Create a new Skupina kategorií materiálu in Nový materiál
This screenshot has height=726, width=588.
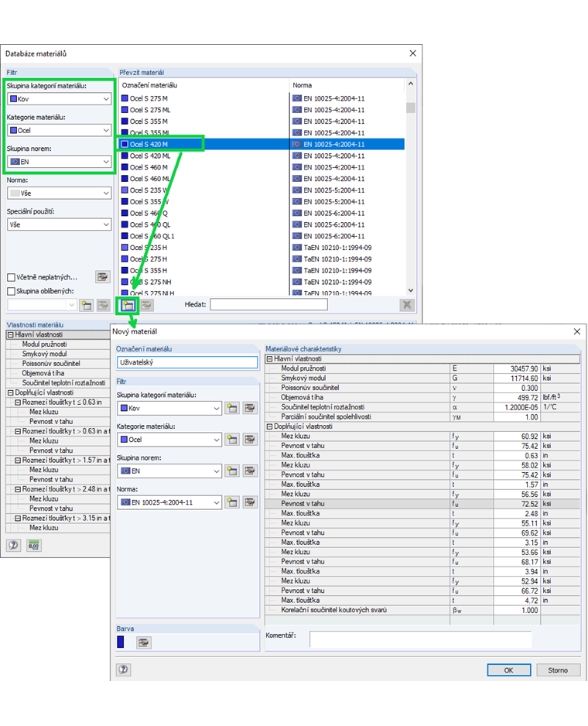[232, 408]
